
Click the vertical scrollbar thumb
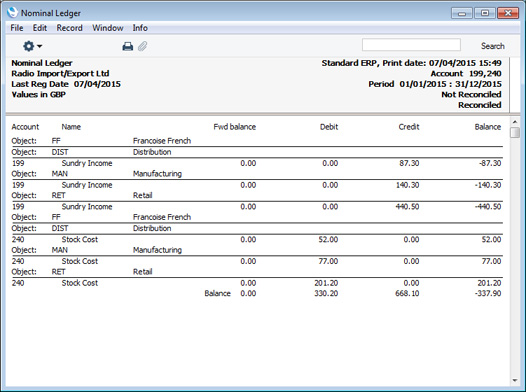515,132
